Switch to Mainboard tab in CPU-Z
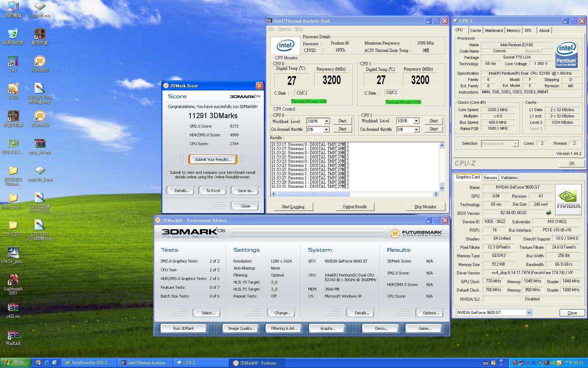588x368 pixels. pyautogui.click(x=494, y=30)
